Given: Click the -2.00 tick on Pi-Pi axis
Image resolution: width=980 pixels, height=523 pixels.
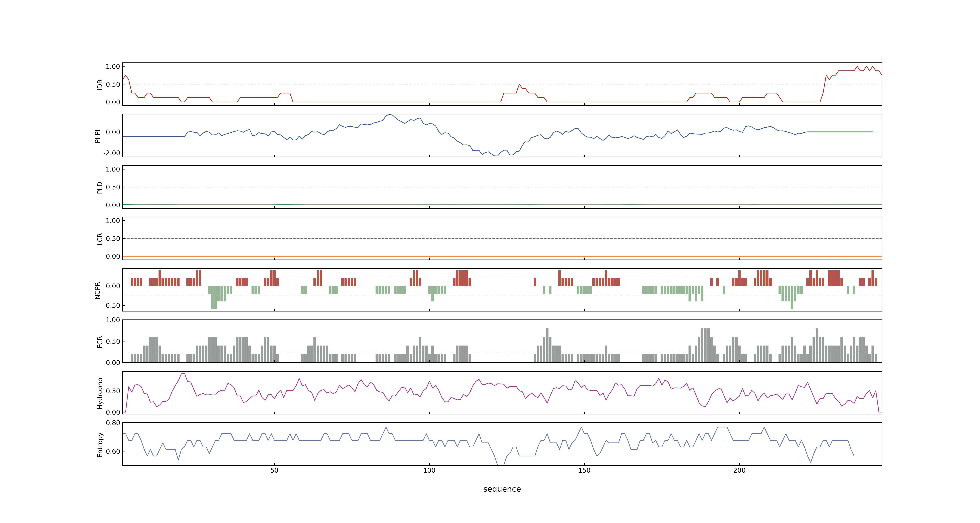Looking at the screenshot, I should click(x=111, y=153).
